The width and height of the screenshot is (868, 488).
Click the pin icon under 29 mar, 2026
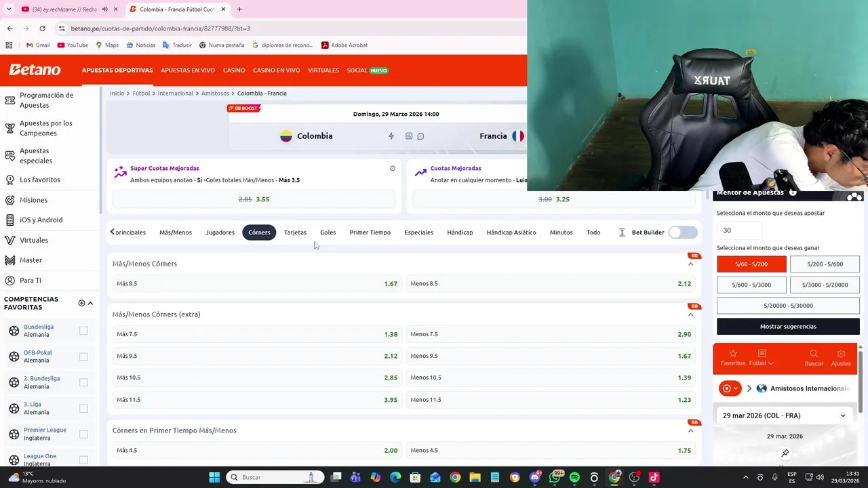click(785, 453)
